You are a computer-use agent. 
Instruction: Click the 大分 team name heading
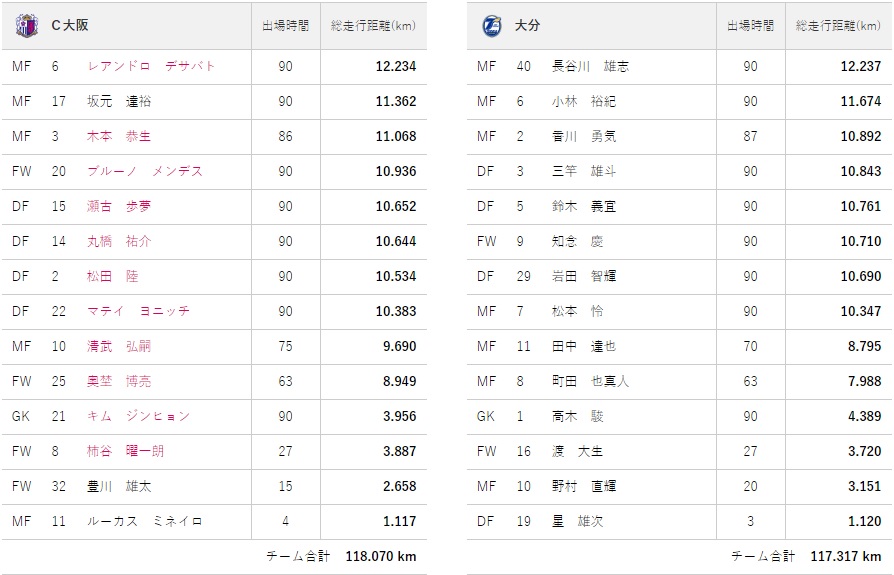point(527,25)
